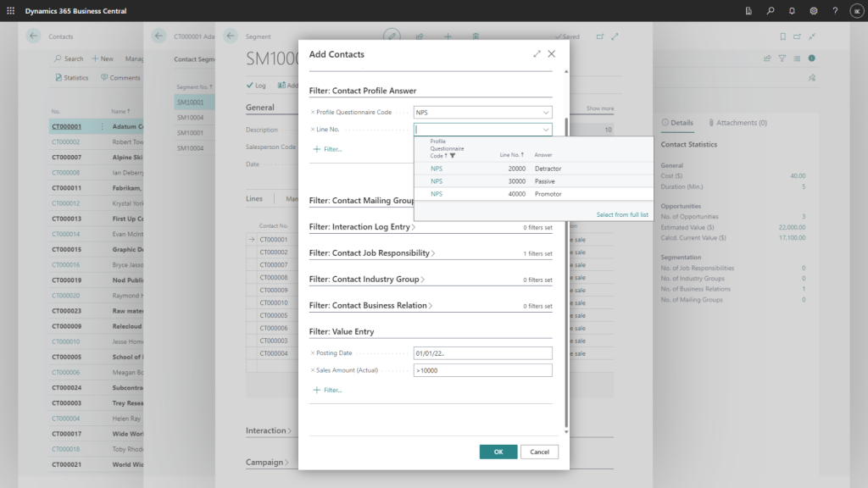Image resolution: width=868 pixels, height=488 pixels.
Task: Expand Filter: Contact Business Relation section
Action: point(370,305)
